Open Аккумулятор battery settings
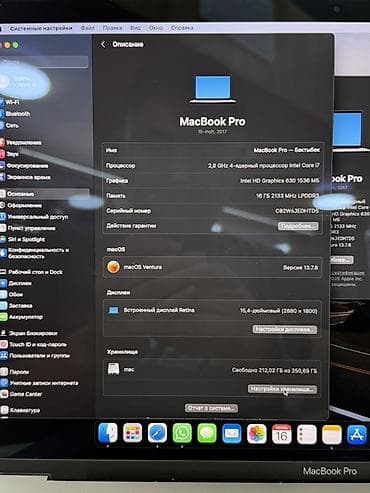Image resolution: width=370 pixels, height=493 pixels. tap(22, 317)
